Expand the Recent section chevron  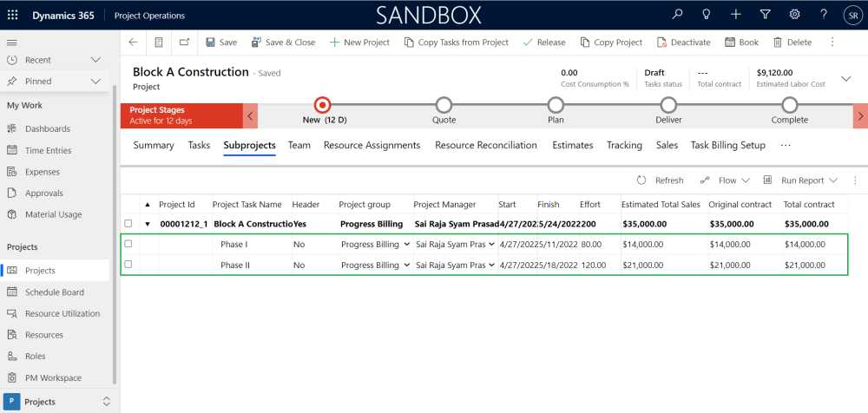click(x=95, y=60)
